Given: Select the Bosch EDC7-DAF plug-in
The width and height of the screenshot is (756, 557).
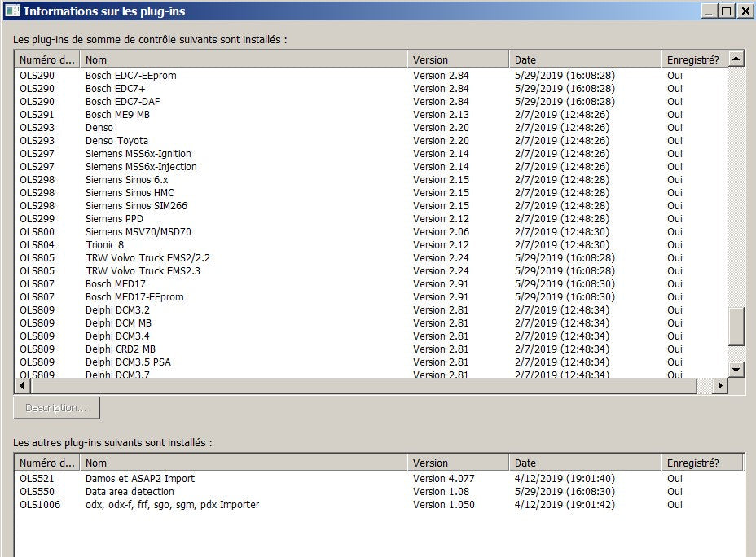Looking at the screenshot, I should [371, 102].
